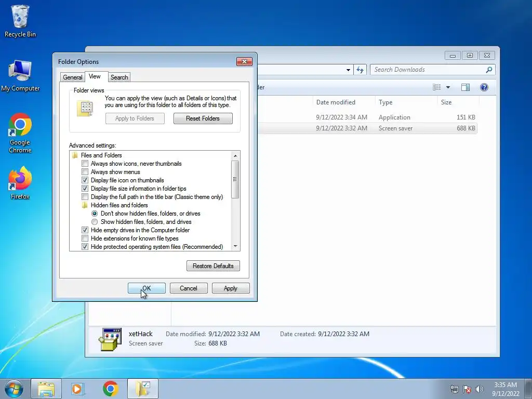The image size is (532, 399).
Task: Click the Files and Folders tree label
Action: (101, 155)
